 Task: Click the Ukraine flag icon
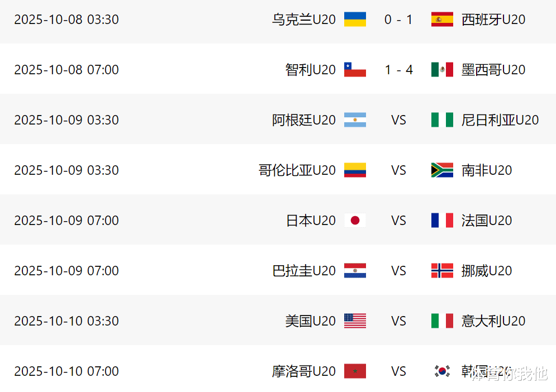point(355,20)
